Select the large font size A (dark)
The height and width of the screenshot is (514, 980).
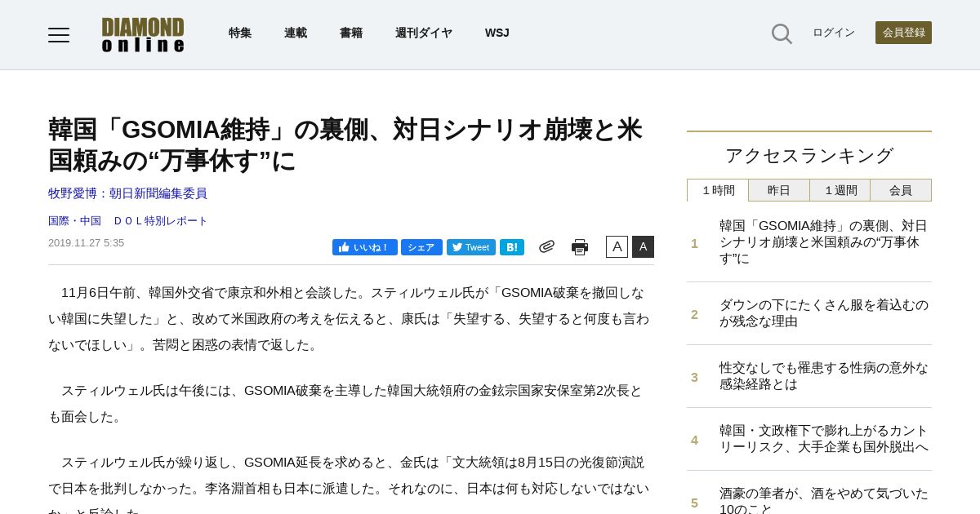(643, 246)
